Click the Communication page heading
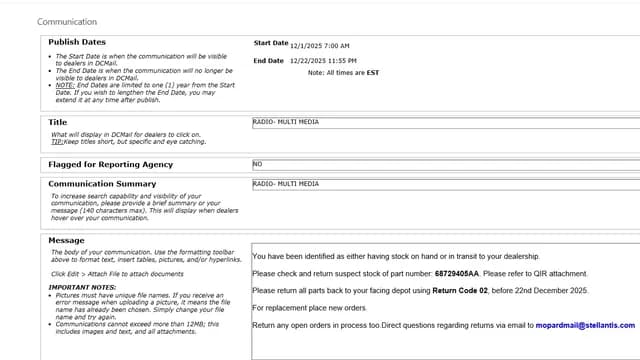 pos(67,22)
